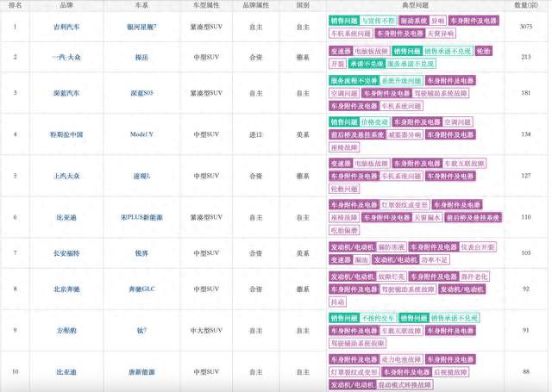Select the complaint count 213

(526, 57)
